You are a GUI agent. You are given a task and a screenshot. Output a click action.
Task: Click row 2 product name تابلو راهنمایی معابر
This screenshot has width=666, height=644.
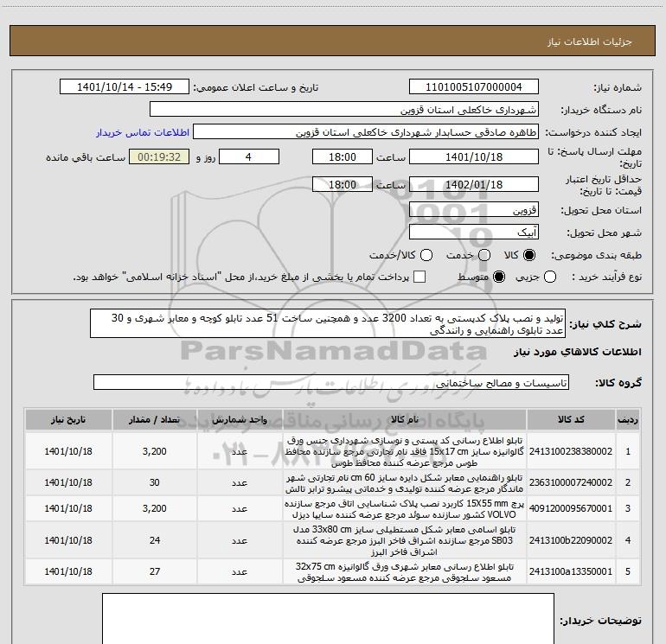click(x=405, y=483)
